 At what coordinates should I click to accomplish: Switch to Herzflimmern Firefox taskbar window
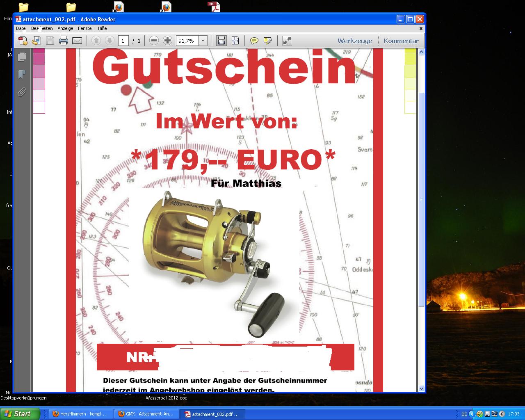point(81,414)
